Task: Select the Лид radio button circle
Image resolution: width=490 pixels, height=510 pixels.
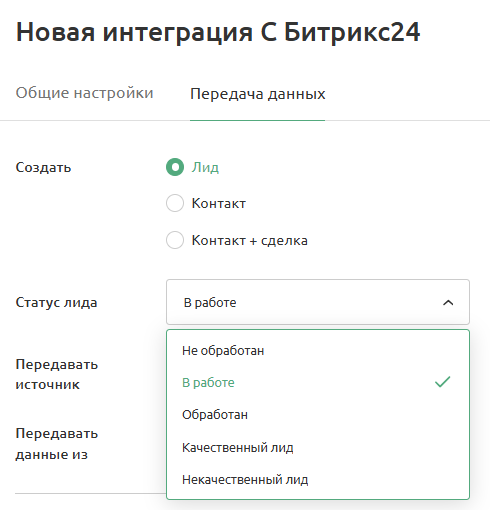Action: (x=175, y=167)
